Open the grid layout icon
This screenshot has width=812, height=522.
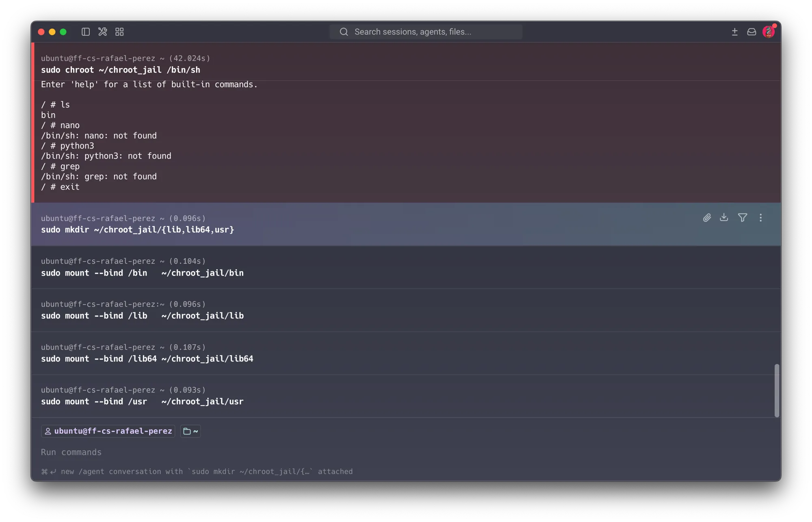pyautogui.click(x=119, y=32)
